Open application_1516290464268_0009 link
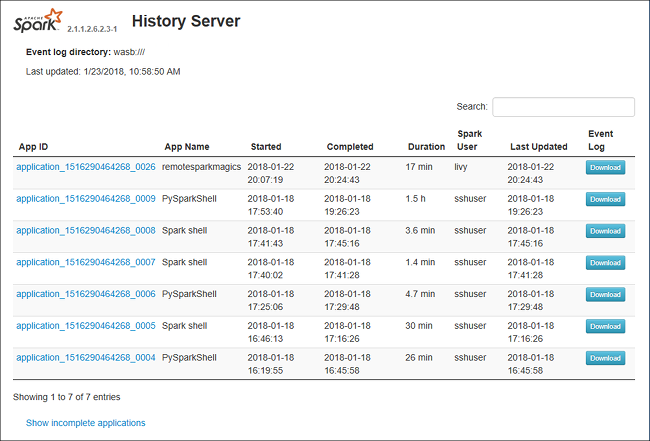Viewport: 650px width, 441px height. pyautogui.click(x=86, y=199)
